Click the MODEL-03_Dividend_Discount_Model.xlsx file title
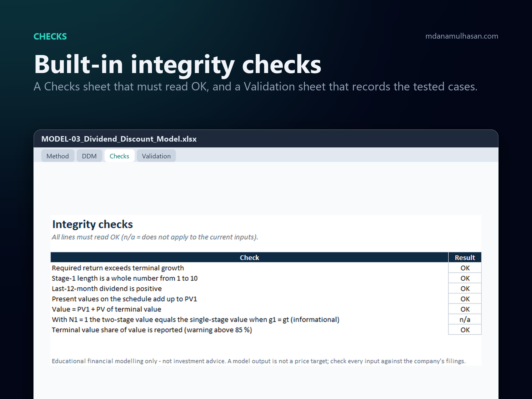This screenshot has height=399, width=532. (x=119, y=139)
